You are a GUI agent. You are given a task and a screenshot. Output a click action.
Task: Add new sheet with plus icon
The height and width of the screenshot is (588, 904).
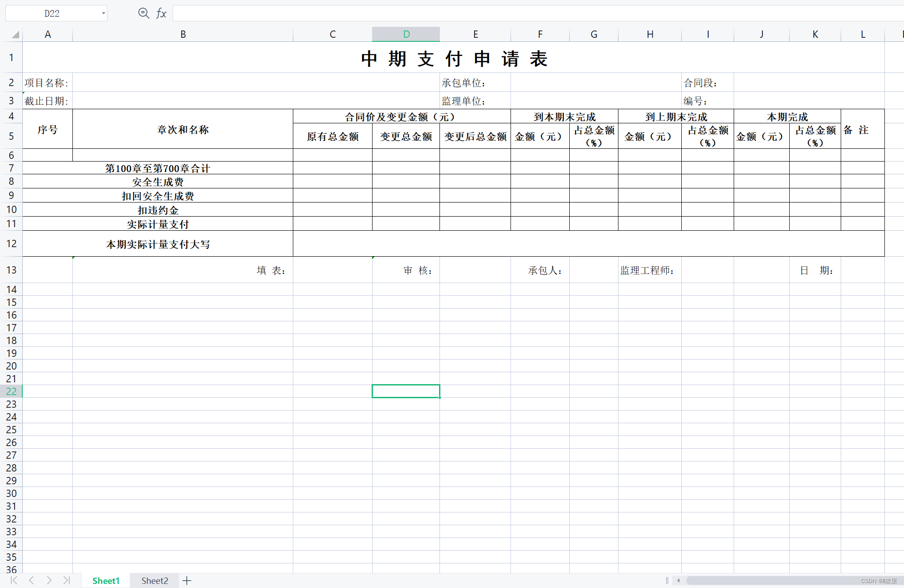pos(187,581)
